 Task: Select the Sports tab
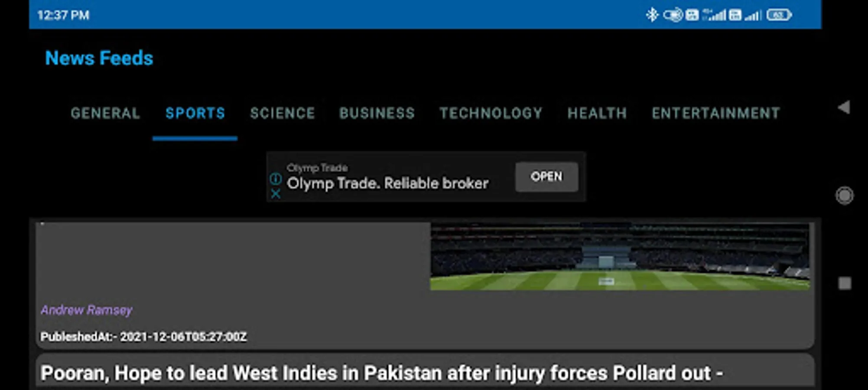pyautogui.click(x=195, y=114)
